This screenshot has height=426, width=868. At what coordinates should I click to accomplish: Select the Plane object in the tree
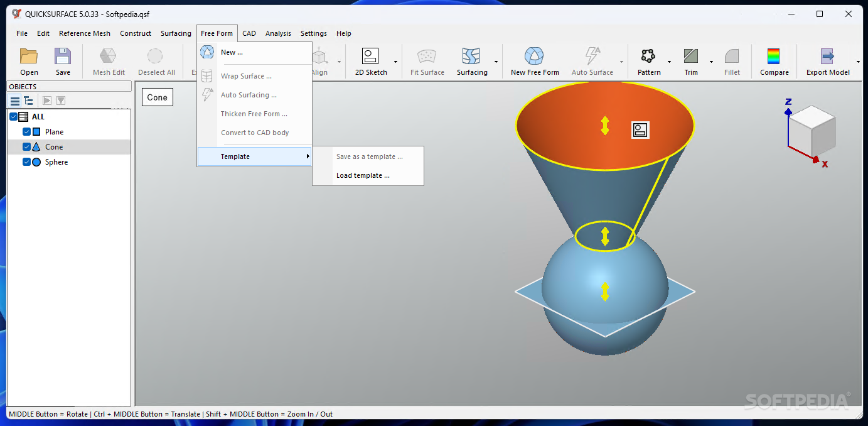(x=54, y=132)
